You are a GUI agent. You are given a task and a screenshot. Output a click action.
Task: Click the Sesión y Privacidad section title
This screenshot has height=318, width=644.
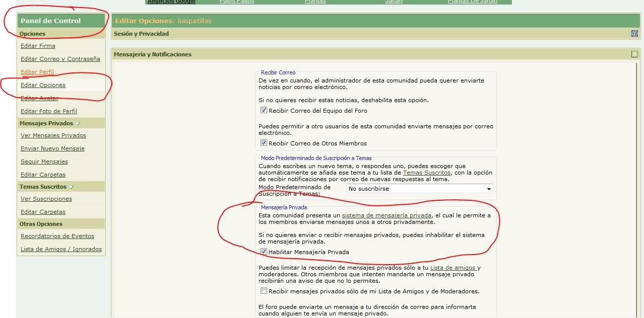[x=141, y=34]
